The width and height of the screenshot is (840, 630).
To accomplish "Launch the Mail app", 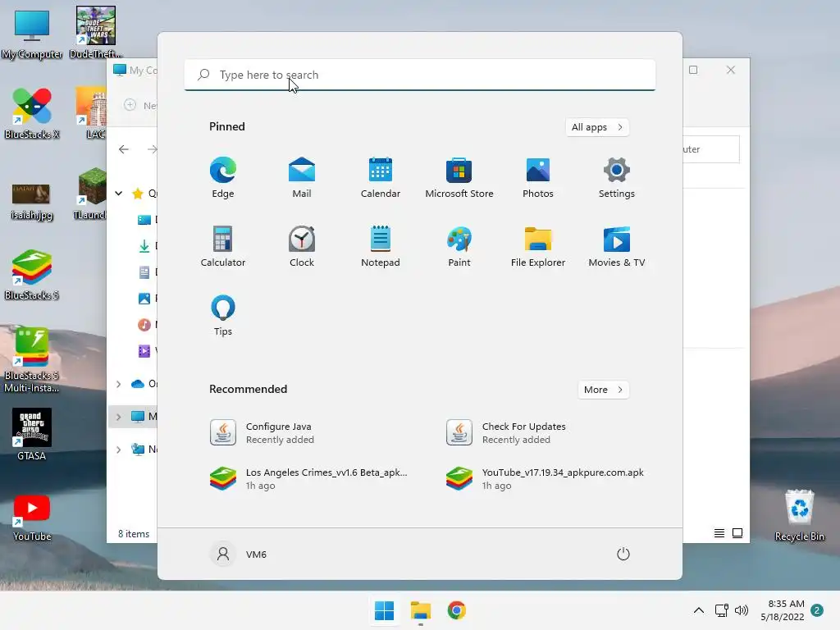I will pos(302,178).
